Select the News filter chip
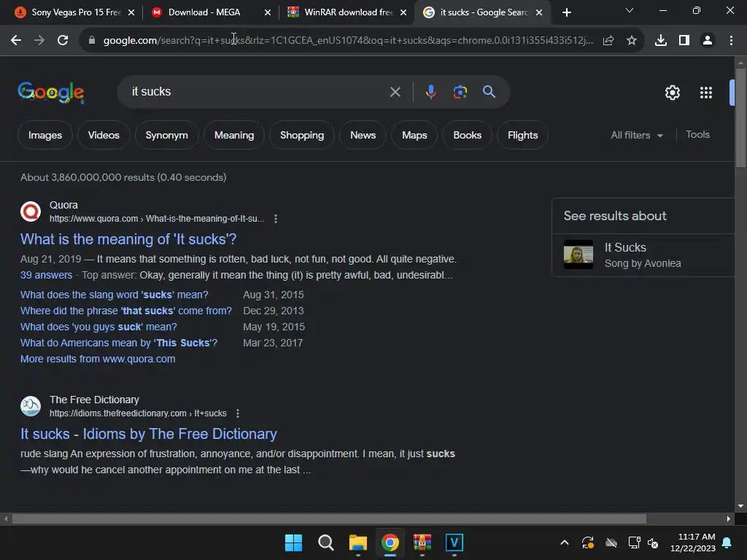Screen dimensions: 747x560 pyautogui.click(x=363, y=135)
